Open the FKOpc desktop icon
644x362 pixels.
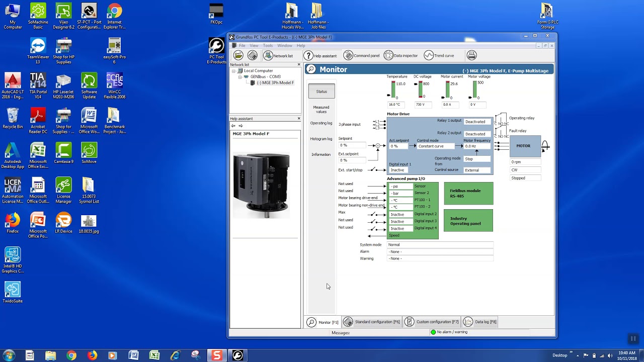tap(216, 14)
